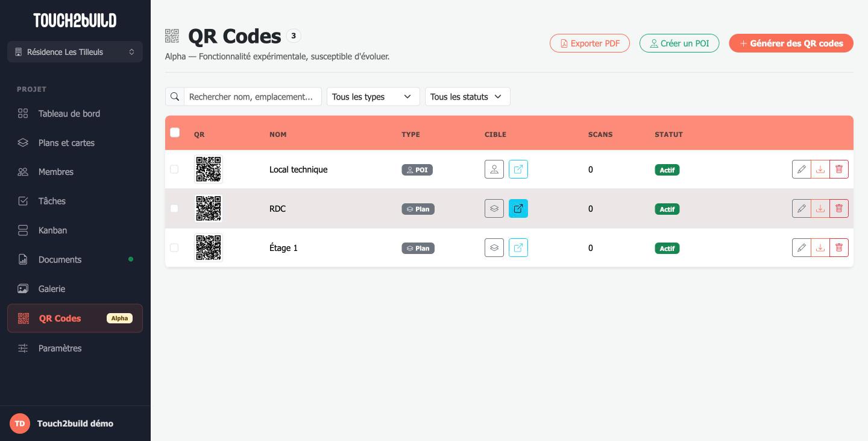The width and height of the screenshot is (868, 441).
Task: Delete the RDC QR code
Action: pyautogui.click(x=839, y=209)
